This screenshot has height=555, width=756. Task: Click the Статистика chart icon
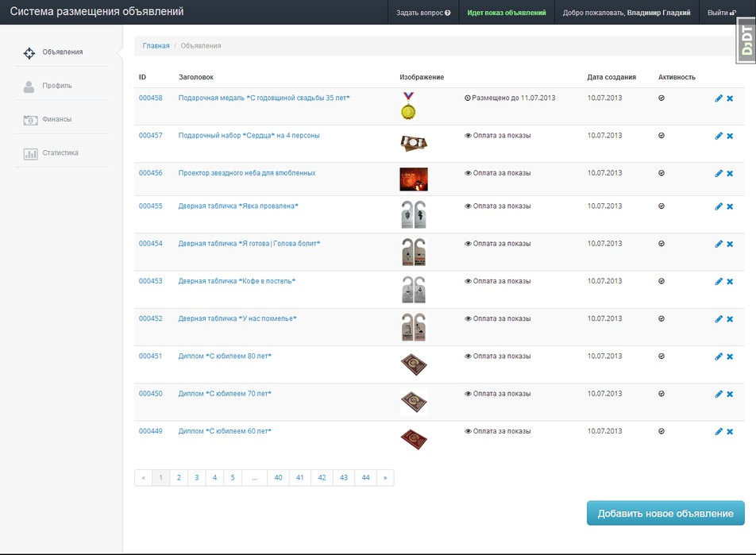[x=29, y=153]
